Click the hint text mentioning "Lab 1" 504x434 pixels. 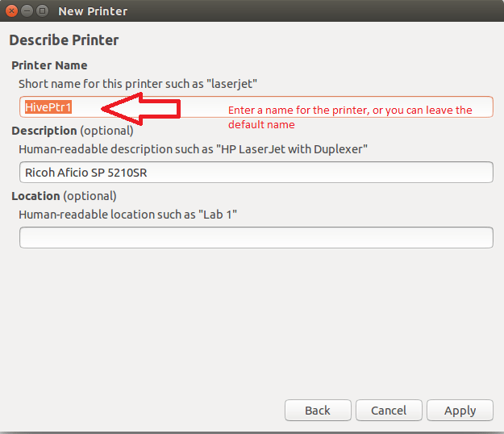point(128,215)
